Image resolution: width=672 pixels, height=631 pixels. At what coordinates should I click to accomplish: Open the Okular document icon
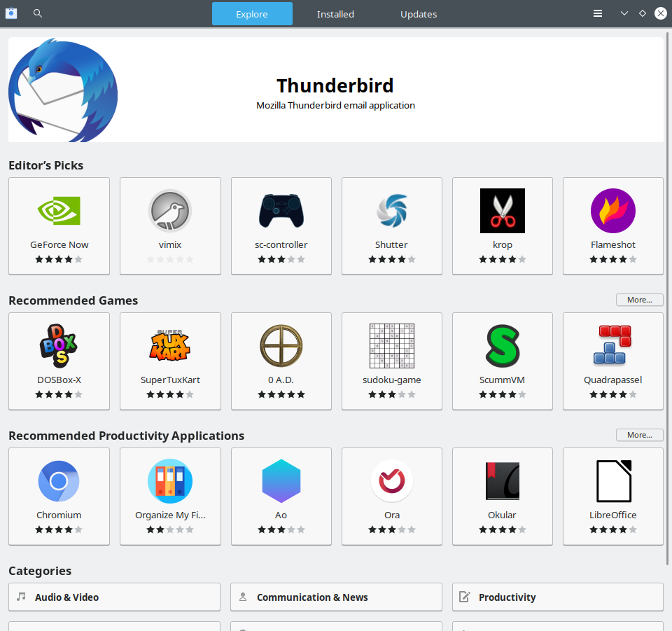pos(503,481)
